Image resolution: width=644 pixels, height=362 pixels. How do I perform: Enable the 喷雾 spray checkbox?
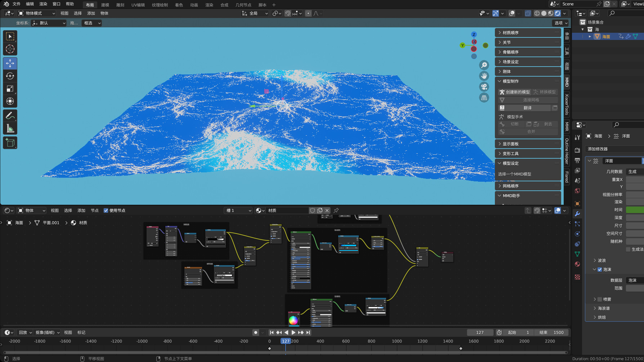click(600, 299)
